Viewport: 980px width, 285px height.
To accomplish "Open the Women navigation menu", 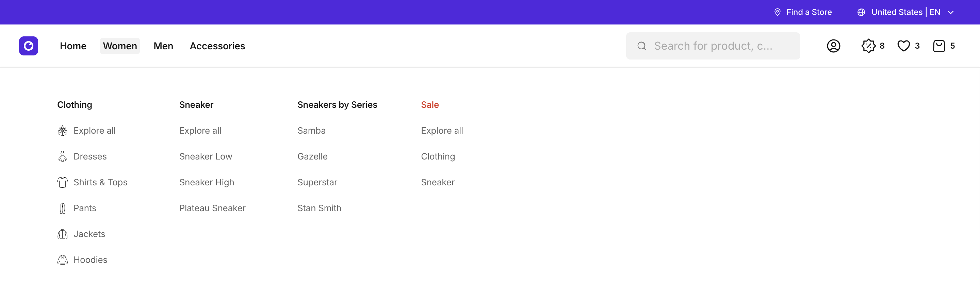I will click(120, 46).
